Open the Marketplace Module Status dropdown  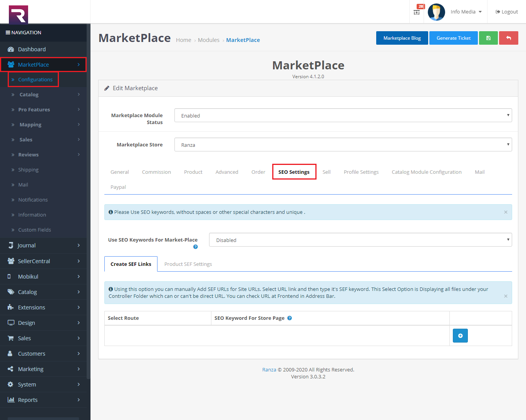point(343,116)
